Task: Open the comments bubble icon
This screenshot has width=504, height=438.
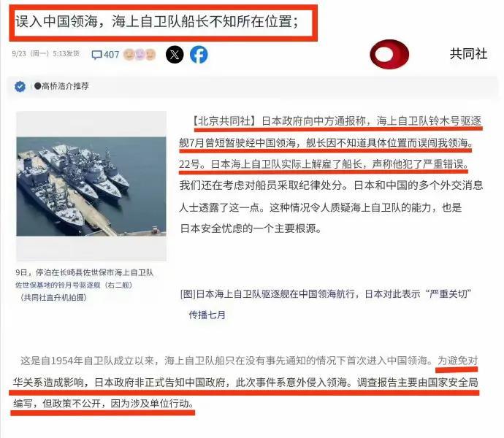Action: pos(96,55)
